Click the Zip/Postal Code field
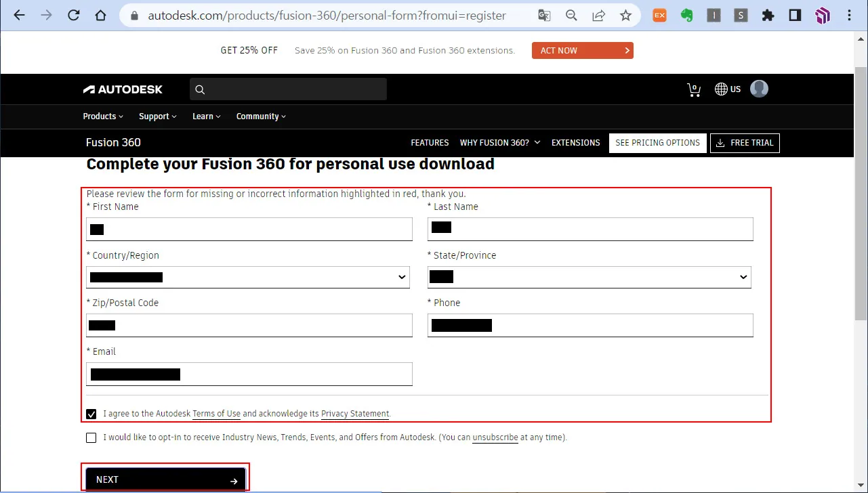 pos(249,325)
